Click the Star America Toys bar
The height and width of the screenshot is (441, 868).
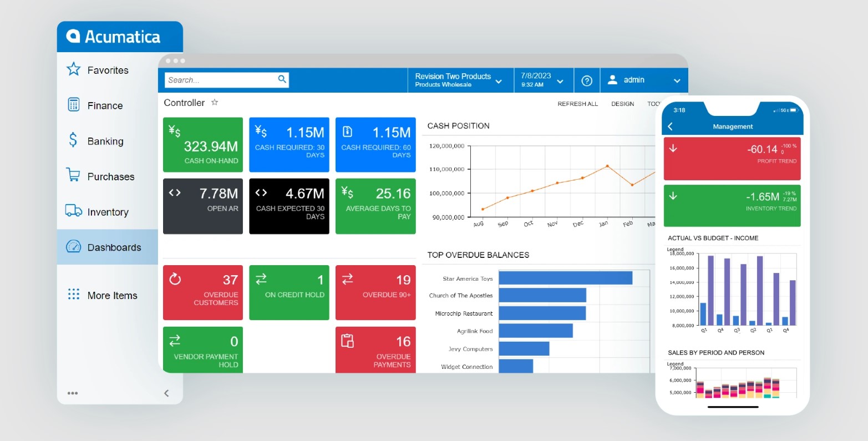point(566,278)
